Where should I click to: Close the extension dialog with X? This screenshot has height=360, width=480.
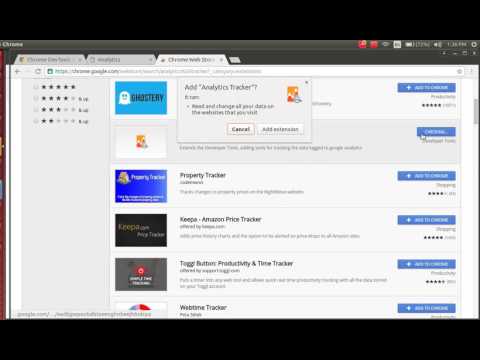click(x=307, y=82)
